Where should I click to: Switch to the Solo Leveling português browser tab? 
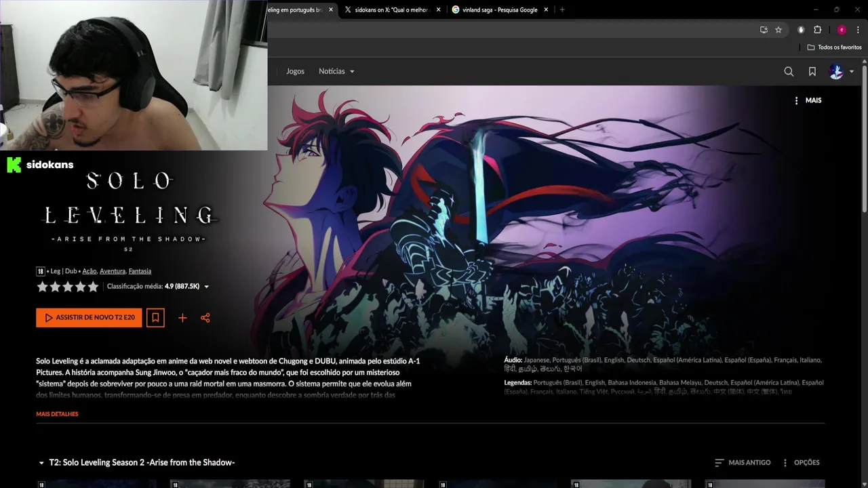[294, 9]
